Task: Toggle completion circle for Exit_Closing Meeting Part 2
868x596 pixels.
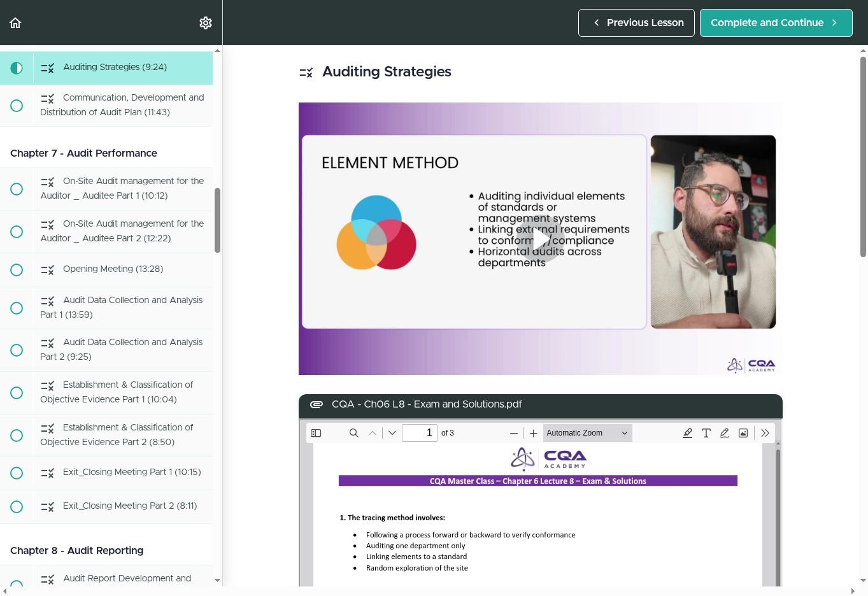Action: (17, 507)
